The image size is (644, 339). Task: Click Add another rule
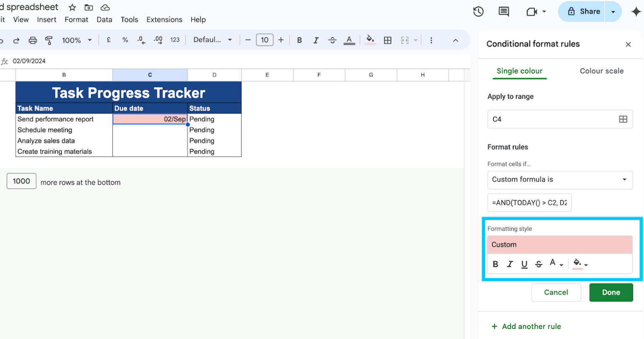526,326
